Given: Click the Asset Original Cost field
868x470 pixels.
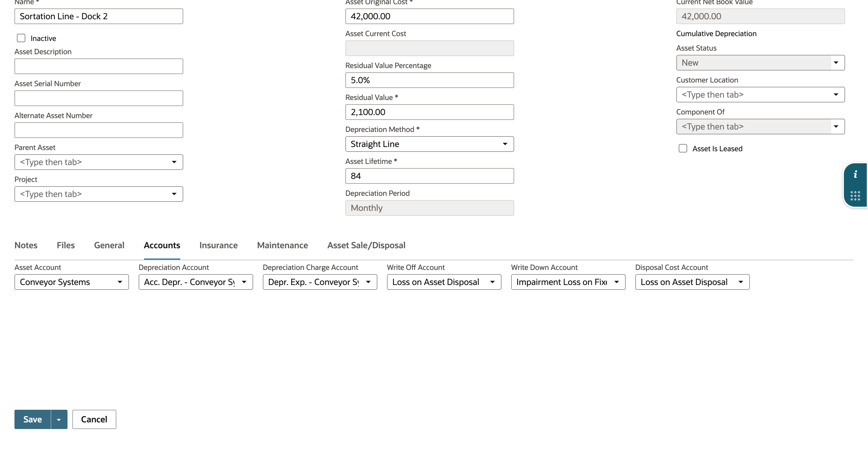Looking at the screenshot, I should [x=429, y=17].
